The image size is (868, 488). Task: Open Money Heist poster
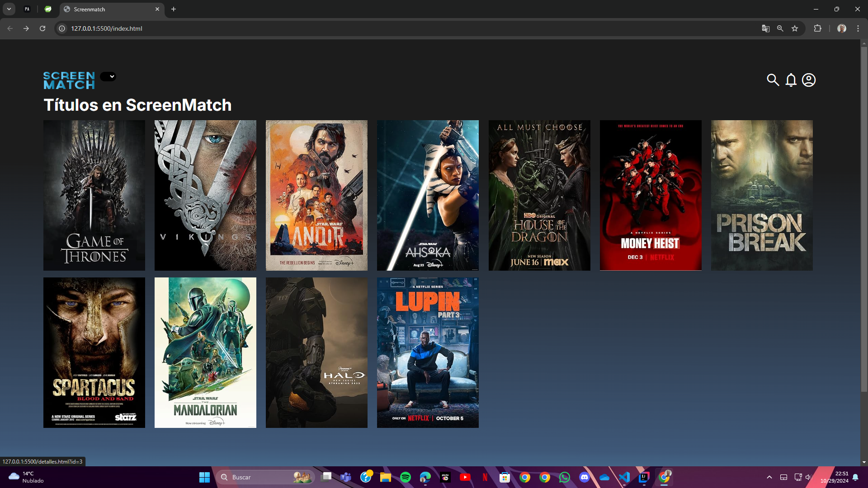point(651,195)
